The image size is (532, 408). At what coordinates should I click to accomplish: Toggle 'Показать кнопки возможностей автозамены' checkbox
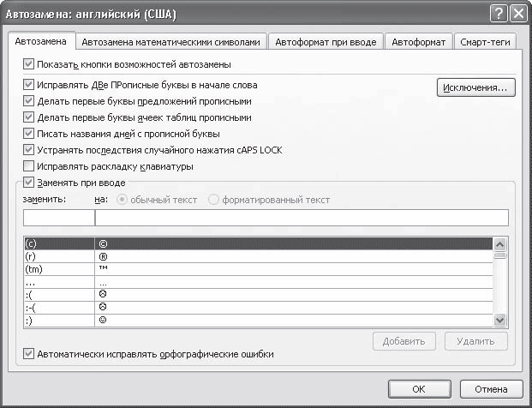pyautogui.click(x=28, y=63)
